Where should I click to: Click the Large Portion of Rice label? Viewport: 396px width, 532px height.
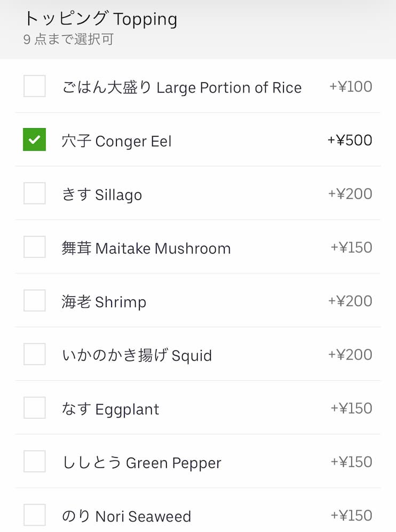coord(181,88)
